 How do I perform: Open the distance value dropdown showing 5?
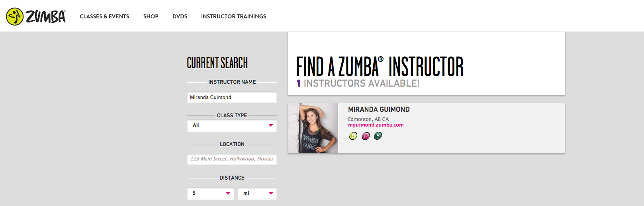point(211,193)
